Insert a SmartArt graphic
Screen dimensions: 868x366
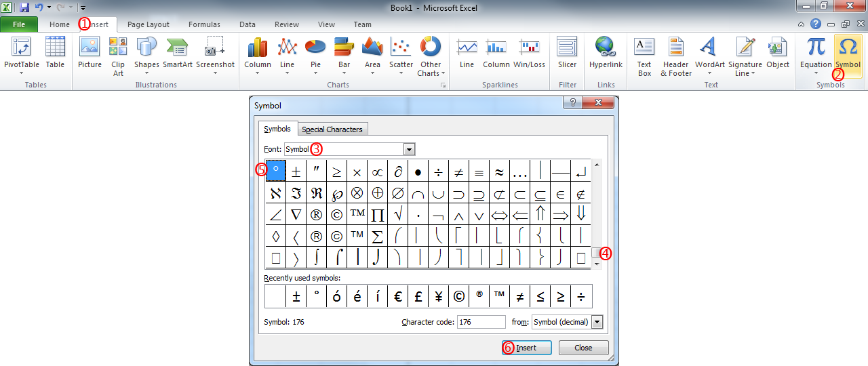[x=178, y=53]
